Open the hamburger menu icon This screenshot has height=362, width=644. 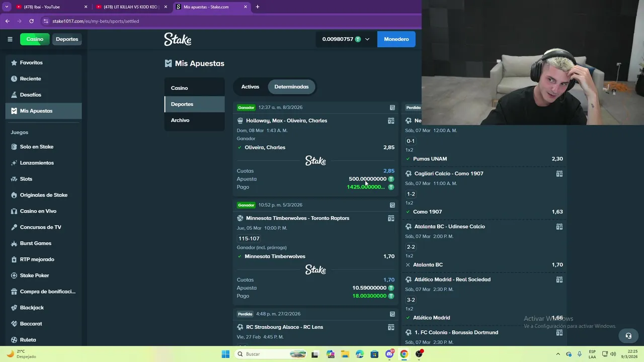pyautogui.click(x=10, y=39)
